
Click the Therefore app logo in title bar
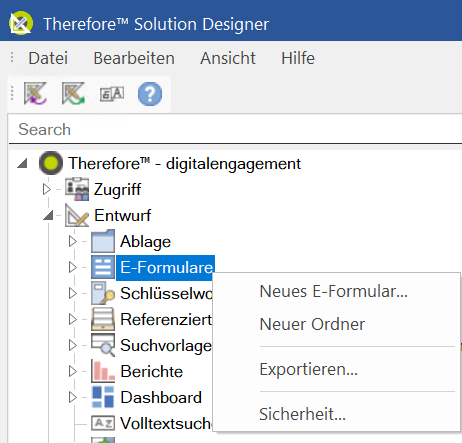[x=21, y=23]
